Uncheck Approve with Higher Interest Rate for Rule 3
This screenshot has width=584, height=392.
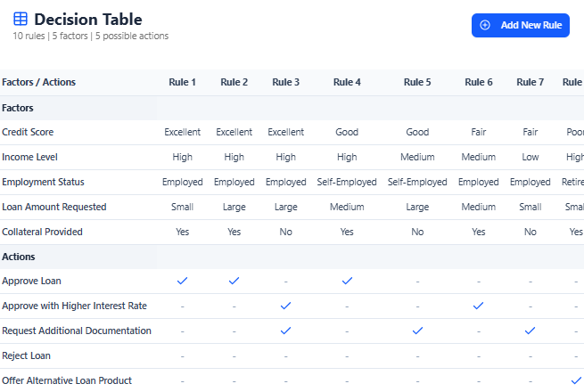285,306
